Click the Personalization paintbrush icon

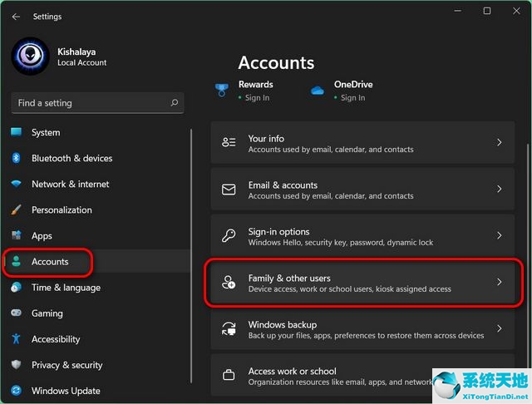pyautogui.click(x=16, y=209)
